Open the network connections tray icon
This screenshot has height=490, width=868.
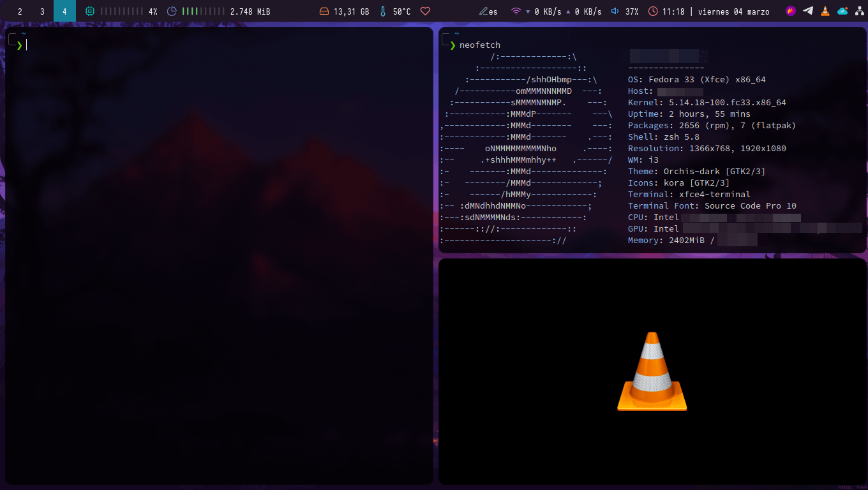pyautogui.click(x=859, y=11)
